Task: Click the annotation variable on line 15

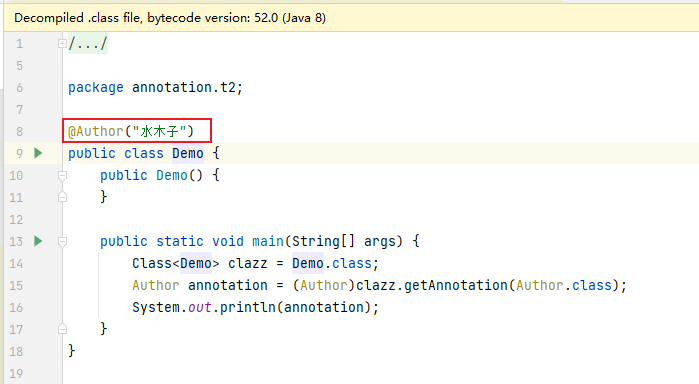Action: (228, 285)
